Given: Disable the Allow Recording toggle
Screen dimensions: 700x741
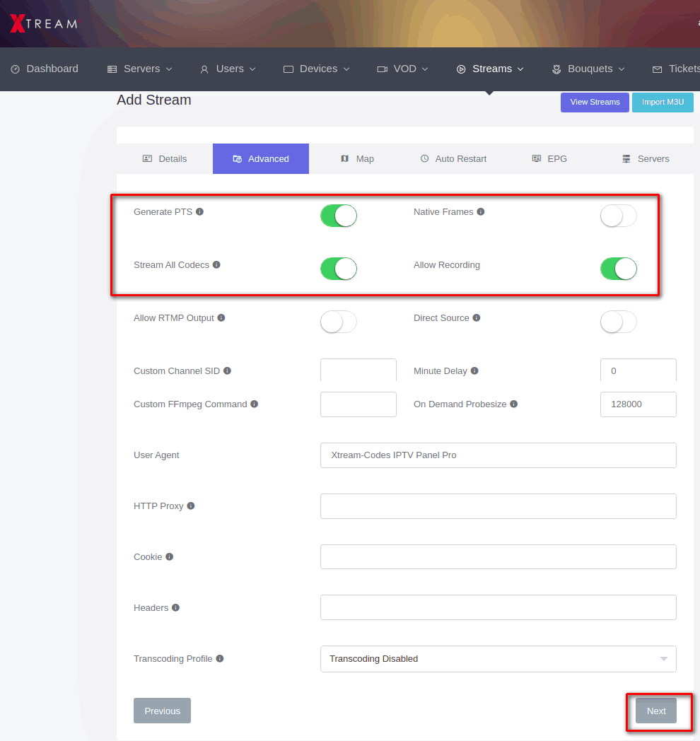Looking at the screenshot, I should point(617,269).
